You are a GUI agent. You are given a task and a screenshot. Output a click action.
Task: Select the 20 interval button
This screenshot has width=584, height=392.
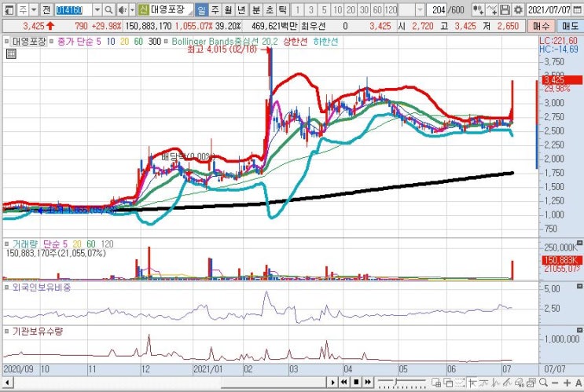[351, 9]
